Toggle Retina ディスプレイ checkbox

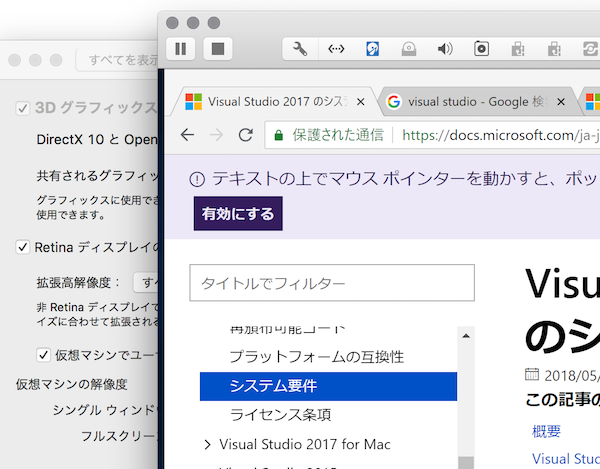click(22, 247)
